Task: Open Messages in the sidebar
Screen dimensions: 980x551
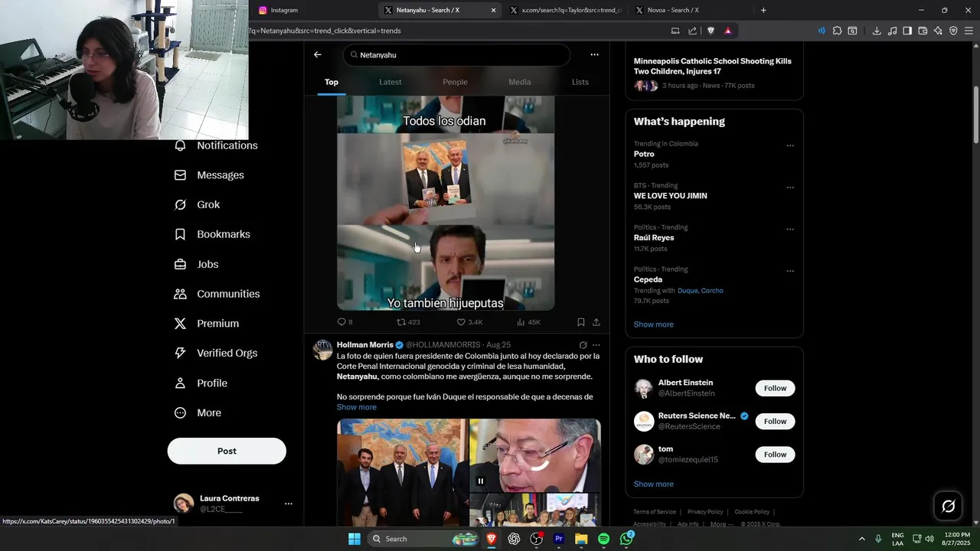Action: 209,175
